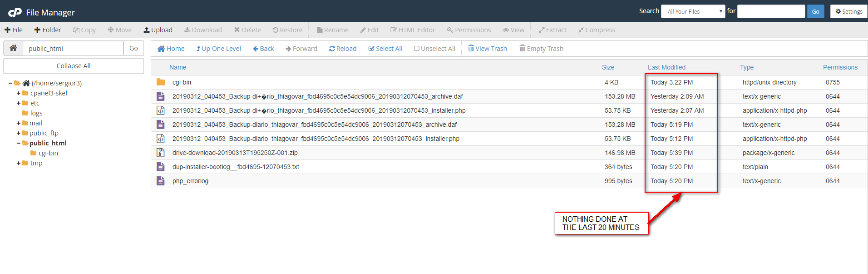Sort files by Name column
The height and width of the screenshot is (274, 868).
[178, 67]
